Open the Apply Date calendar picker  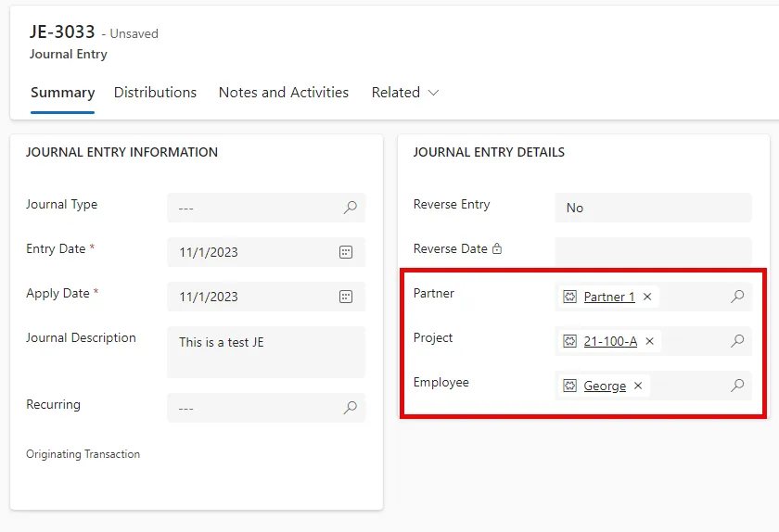pos(346,297)
